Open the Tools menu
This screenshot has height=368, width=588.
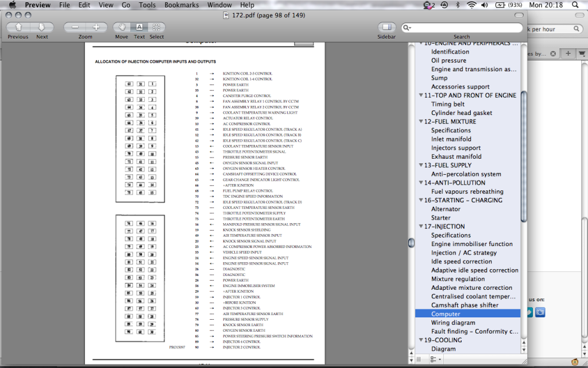(147, 5)
